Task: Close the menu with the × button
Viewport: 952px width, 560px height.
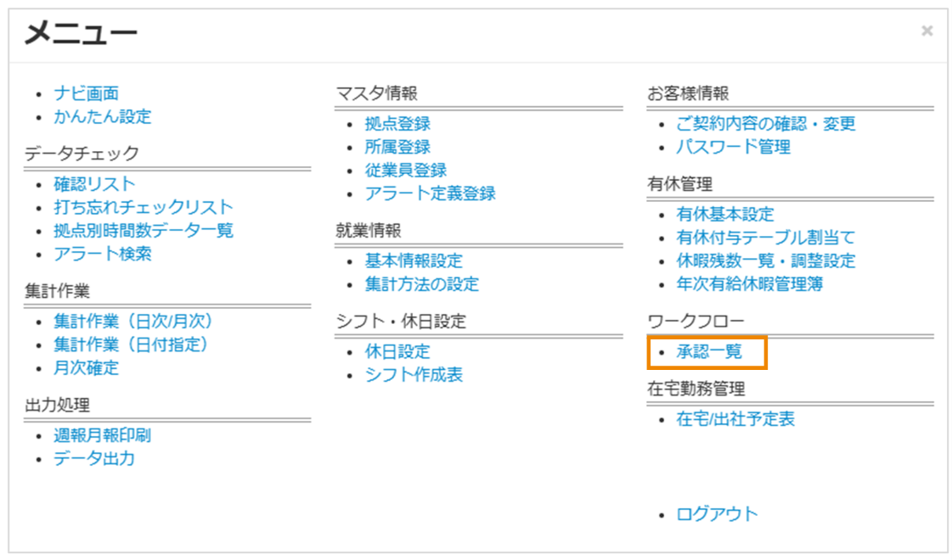Action: click(x=926, y=31)
